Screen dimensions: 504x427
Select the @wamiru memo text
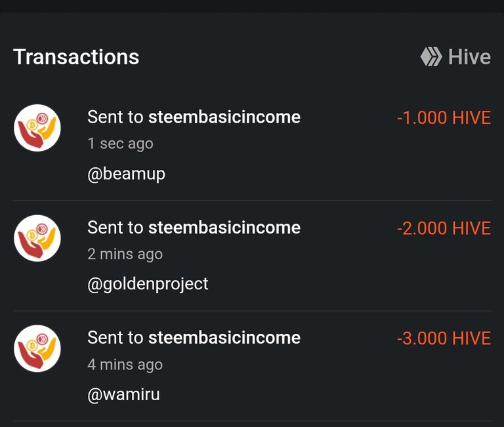pyautogui.click(x=124, y=395)
